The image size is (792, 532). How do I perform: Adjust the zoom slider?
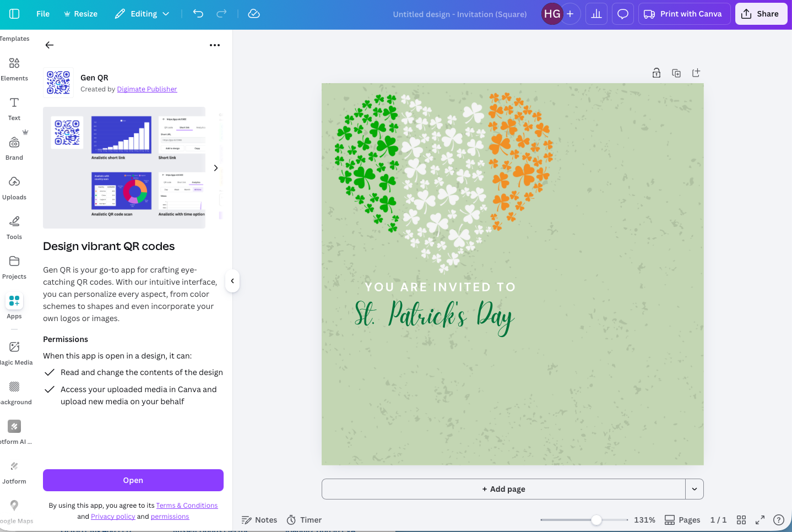click(x=598, y=519)
